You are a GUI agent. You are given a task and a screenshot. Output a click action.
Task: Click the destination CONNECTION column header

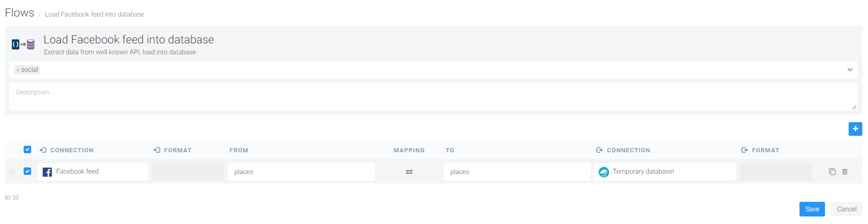pyautogui.click(x=623, y=150)
